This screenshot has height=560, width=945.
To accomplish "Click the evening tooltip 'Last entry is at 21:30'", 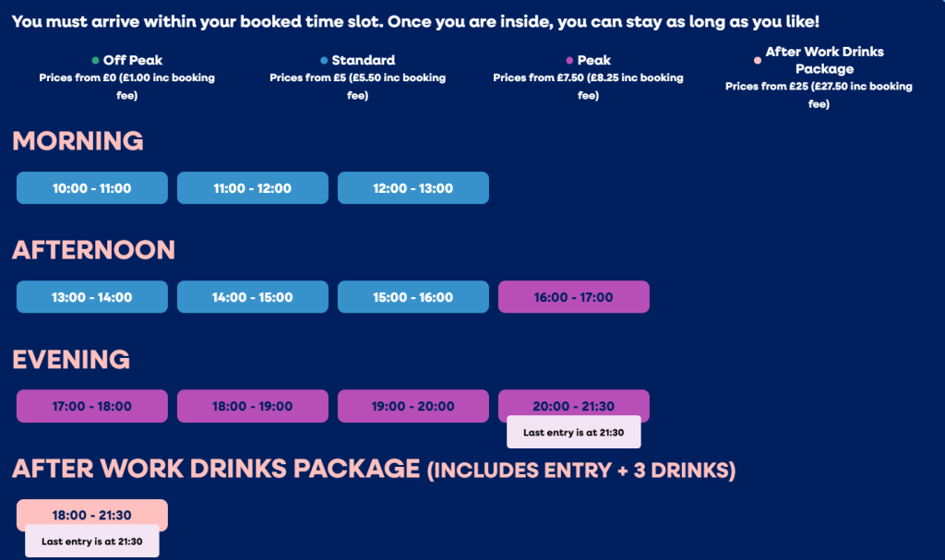I will [573, 432].
